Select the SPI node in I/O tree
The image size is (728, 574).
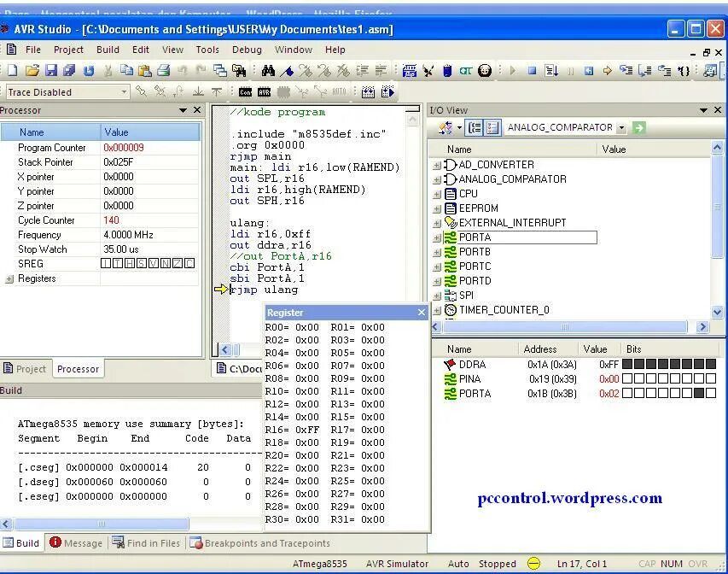point(466,296)
